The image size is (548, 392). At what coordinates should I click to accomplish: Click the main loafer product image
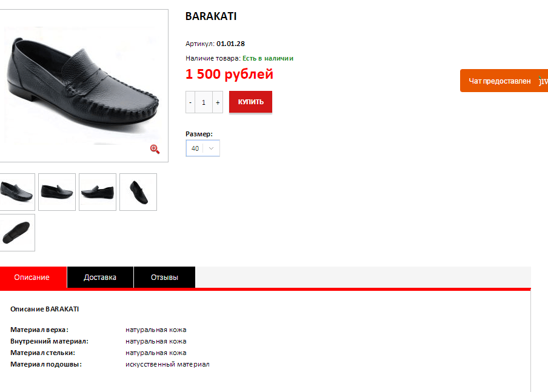click(x=84, y=85)
